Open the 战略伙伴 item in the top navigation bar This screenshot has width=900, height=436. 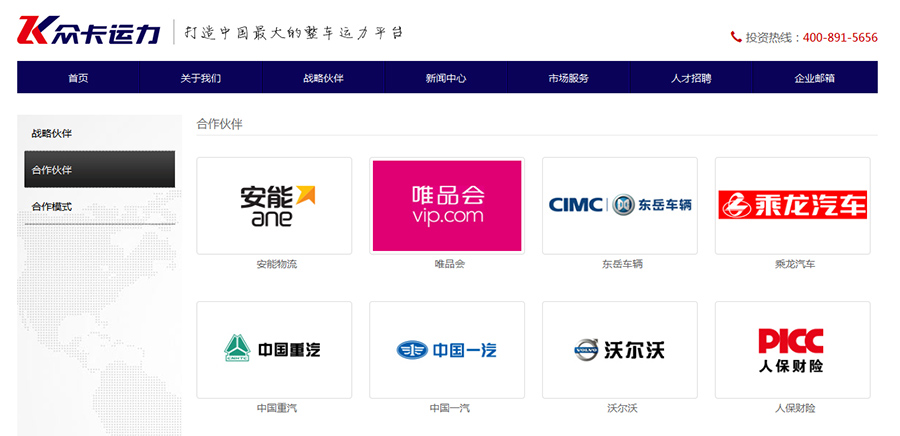coord(323,77)
